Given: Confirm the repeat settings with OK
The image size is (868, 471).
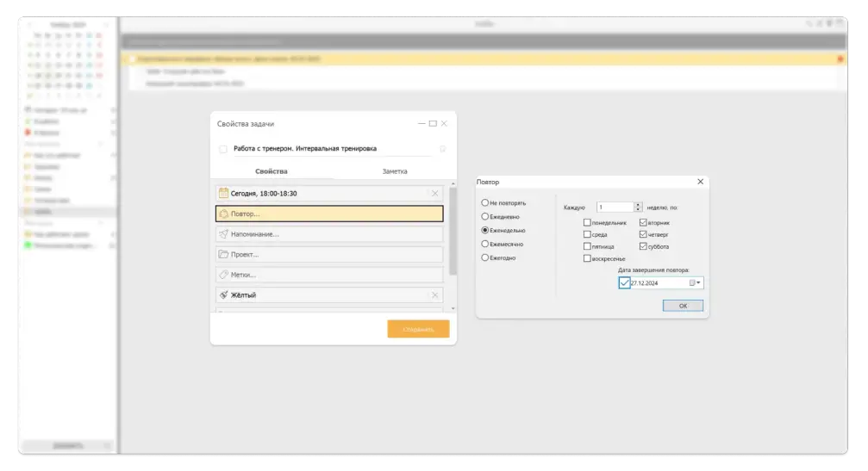Looking at the screenshot, I should (x=683, y=306).
